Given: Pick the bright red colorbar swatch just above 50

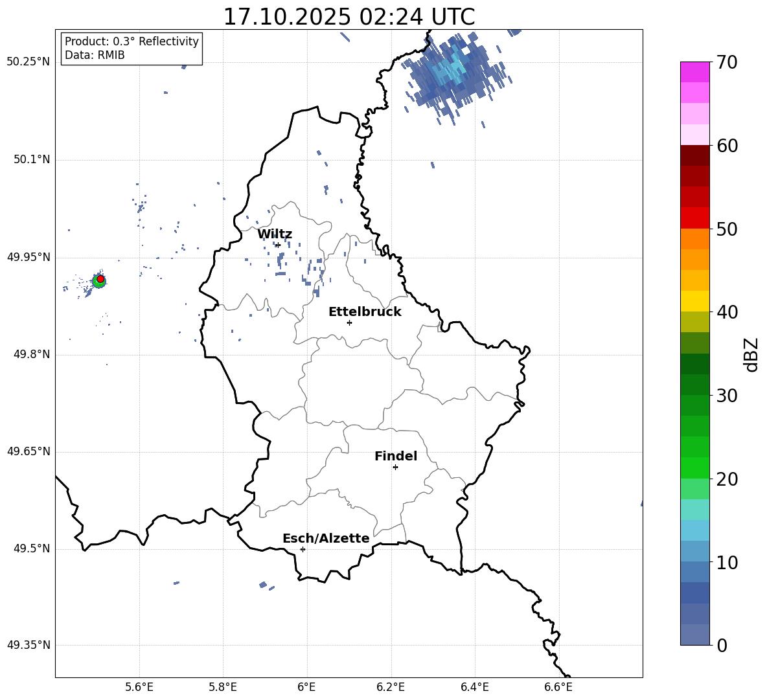Looking at the screenshot, I should pyautogui.click(x=694, y=218).
